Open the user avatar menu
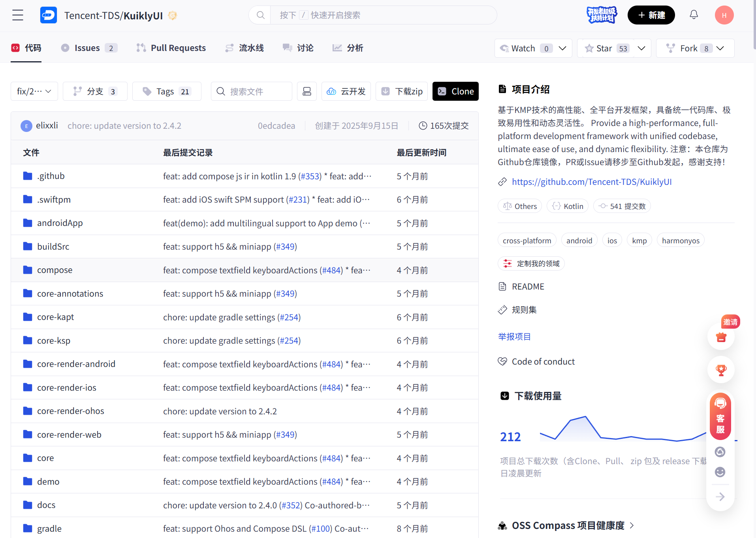Screen dimensions: 756x538 click(x=724, y=15)
